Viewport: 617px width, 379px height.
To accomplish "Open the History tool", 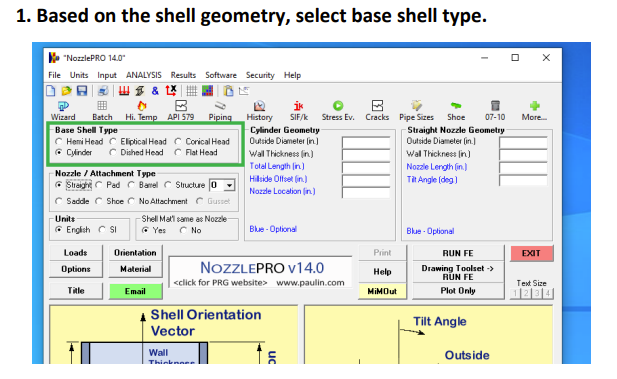I will click(x=259, y=111).
